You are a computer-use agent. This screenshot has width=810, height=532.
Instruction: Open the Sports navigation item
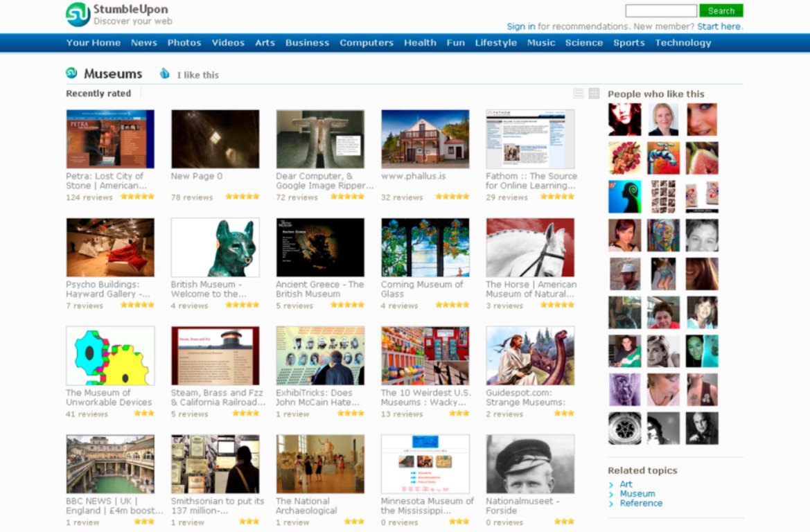coord(628,43)
